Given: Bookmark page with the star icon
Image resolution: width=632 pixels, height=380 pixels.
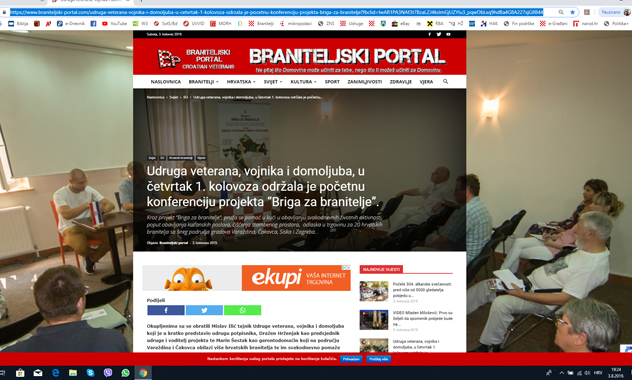Looking at the screenshot, I should coord(572,12).
